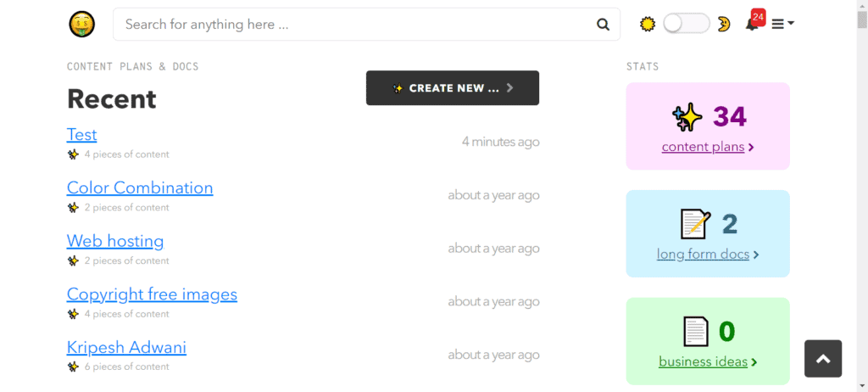Click the sparkles icon in content plans card

pyautogui.click(x=687, y=117)
